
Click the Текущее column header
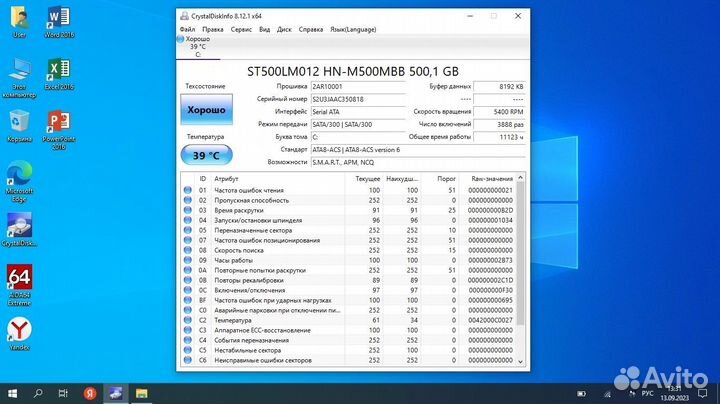[x=364, y=179]
